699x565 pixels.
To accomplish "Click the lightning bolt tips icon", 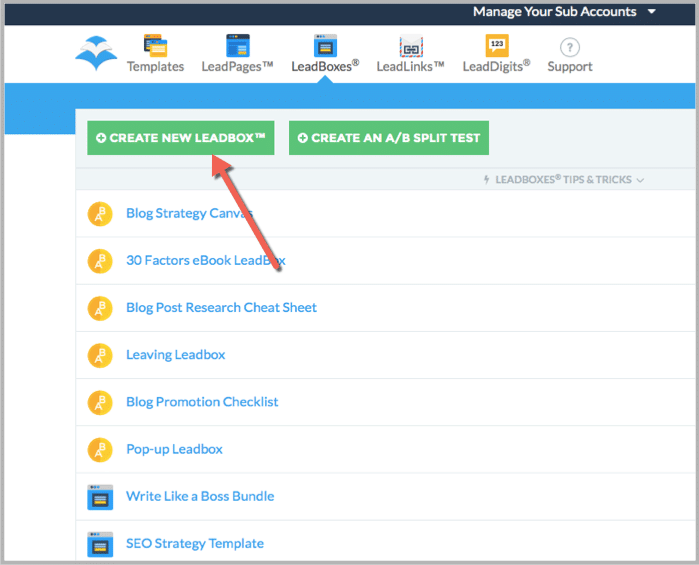I will 486,180.
